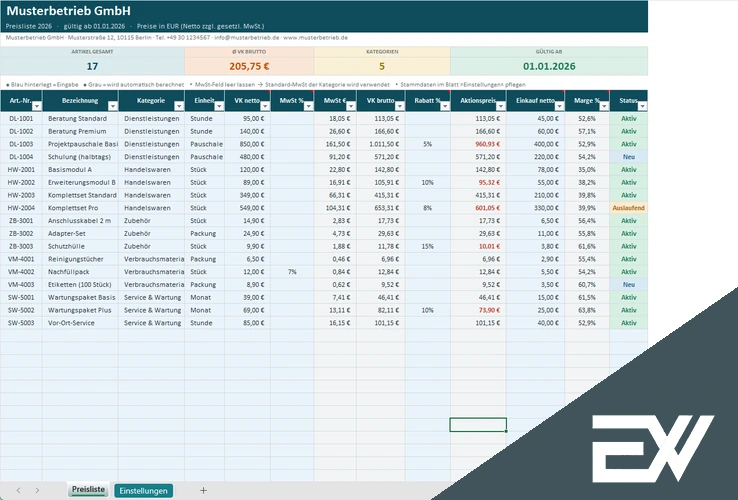
Task: Open the Aktionspreis column filter dropdown
Action: pos(501,106)
